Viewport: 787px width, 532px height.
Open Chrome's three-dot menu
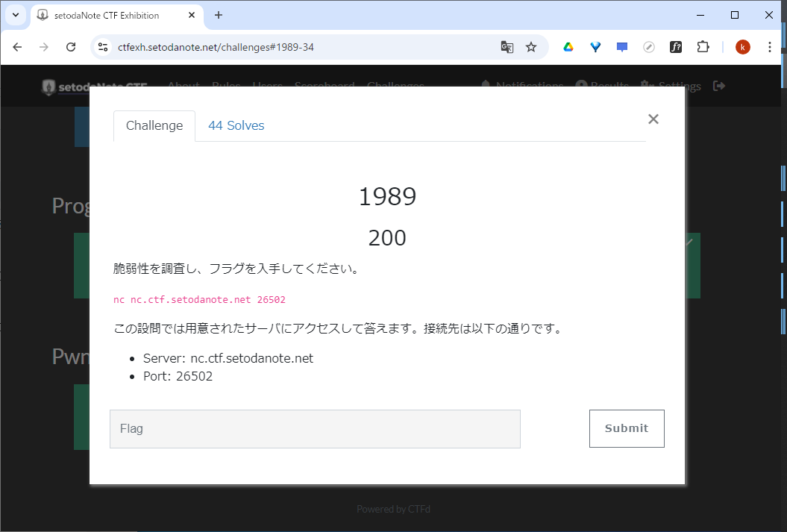click(769, 47)
